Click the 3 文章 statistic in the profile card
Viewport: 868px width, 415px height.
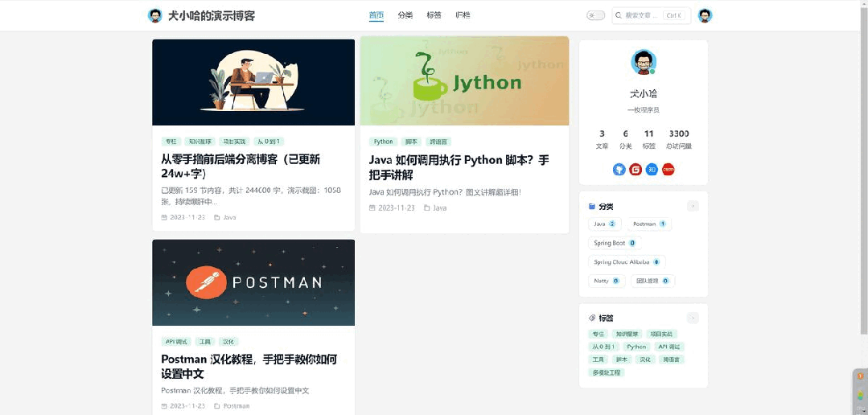tap(602, 139)
